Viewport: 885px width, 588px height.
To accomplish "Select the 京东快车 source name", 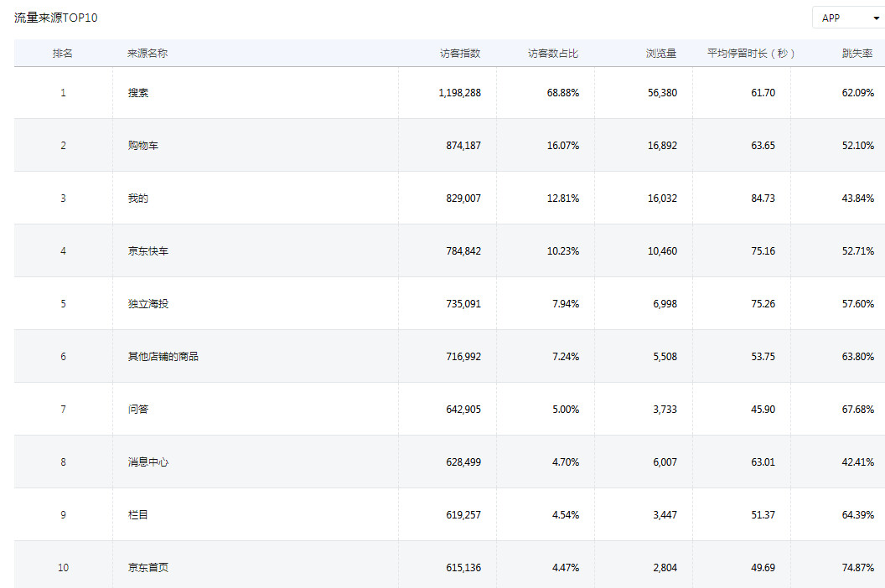I will point(147,251).
